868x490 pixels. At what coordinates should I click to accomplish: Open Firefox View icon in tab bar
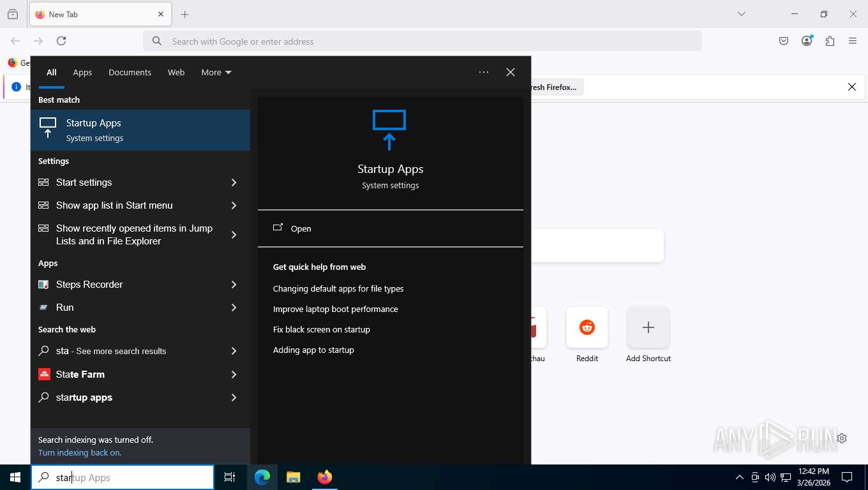(13, 14)
